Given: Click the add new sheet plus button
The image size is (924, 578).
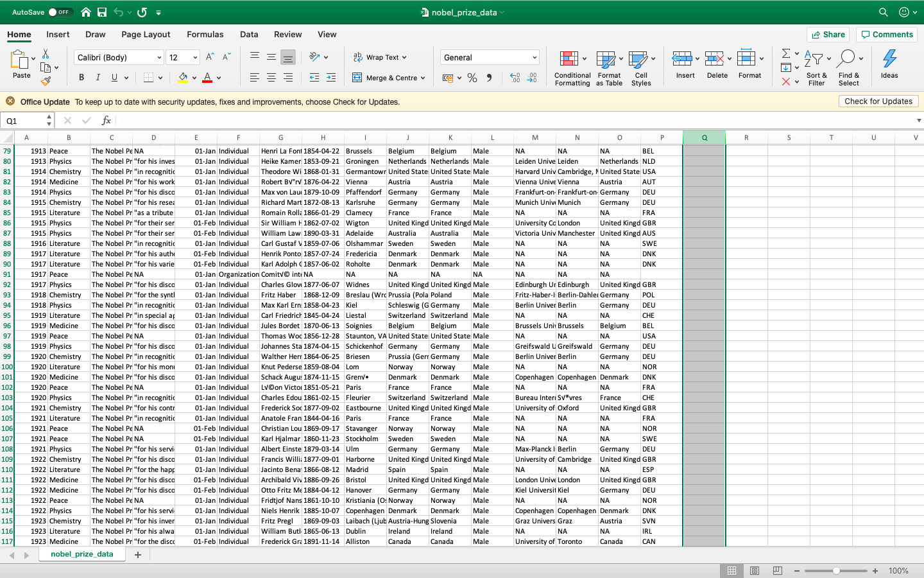Looking at the screenshot, I should coord(138,553).
